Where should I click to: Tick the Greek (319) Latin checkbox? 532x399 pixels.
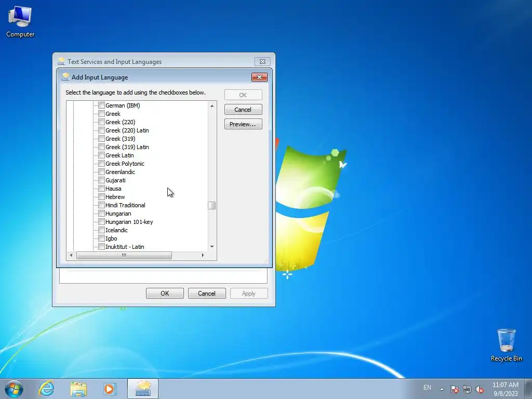(101, 147)
